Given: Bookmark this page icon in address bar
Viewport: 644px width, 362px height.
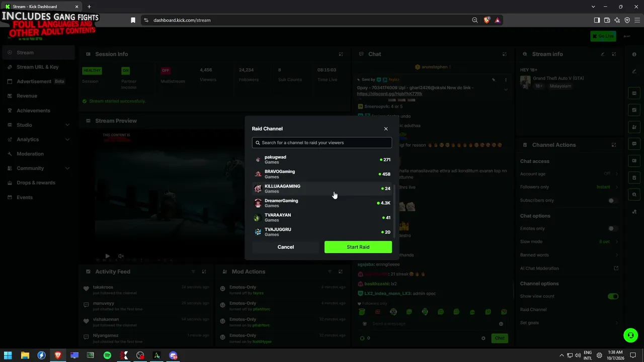Looking at the screenshot, I should point(133,20).
